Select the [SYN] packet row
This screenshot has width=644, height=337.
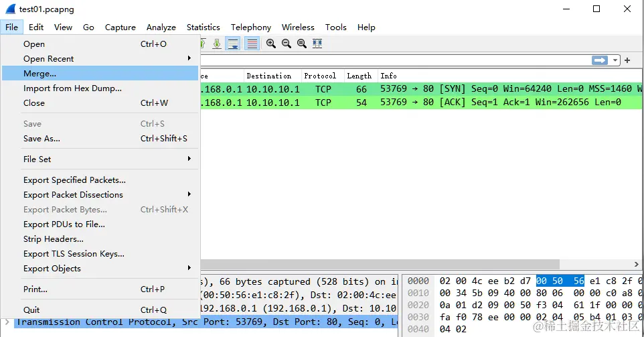click(x=421, y=88)
